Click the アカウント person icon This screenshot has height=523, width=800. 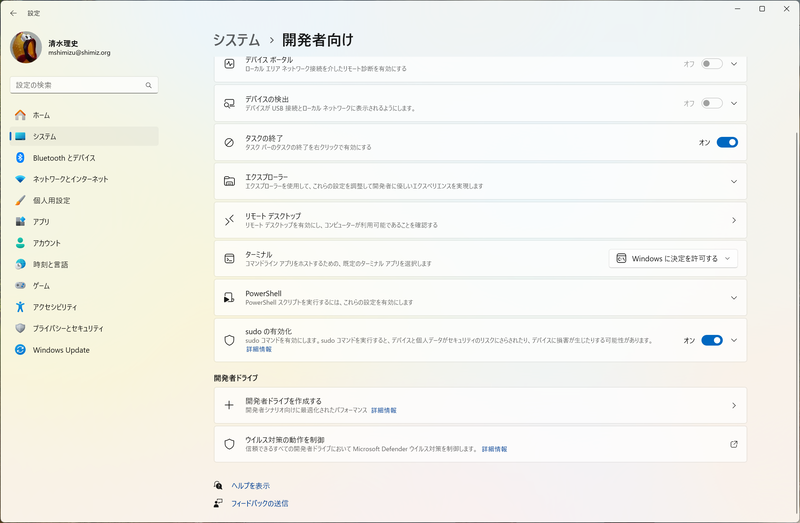pyautogui.click(x=20, y=243)
